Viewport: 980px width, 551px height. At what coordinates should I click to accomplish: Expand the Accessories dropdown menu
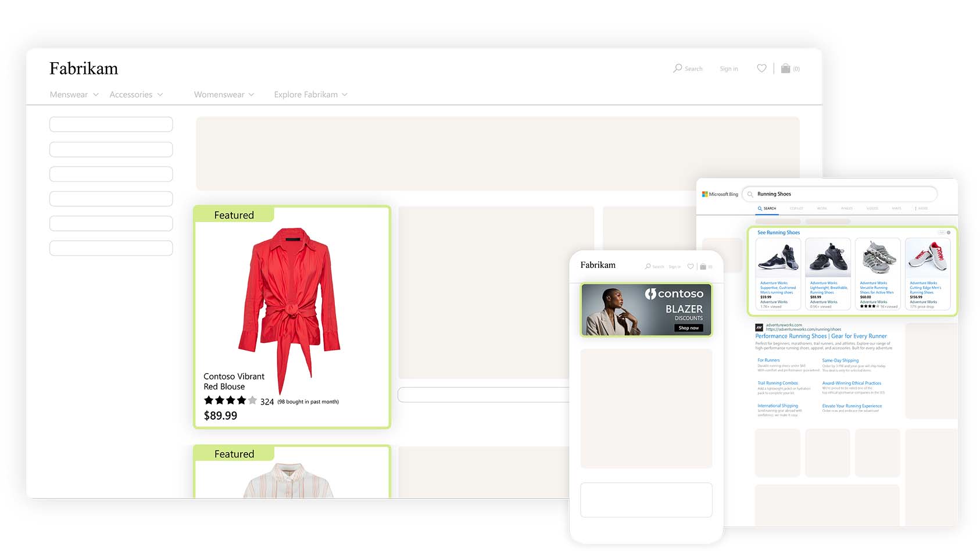(x=136, y=95)
